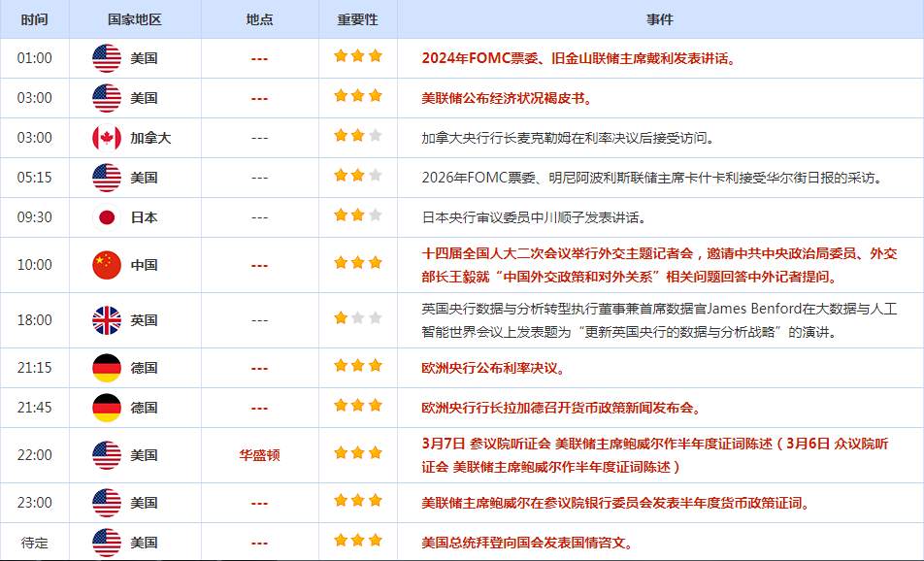Click the 09:30 time cell
The image size is (924, 561).
[34, 217]
